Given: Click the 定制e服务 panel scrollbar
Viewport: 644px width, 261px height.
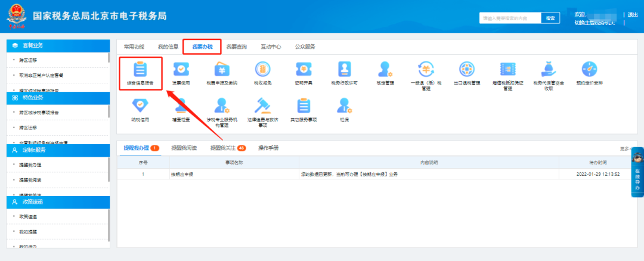Looking at the screenshot, I should [x=109, y=170].
